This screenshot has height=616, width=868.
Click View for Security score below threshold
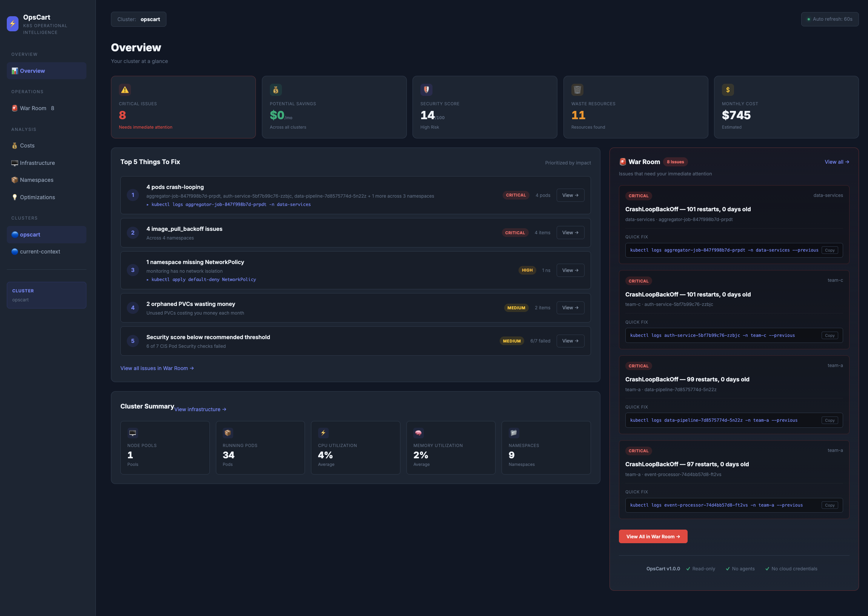tap(570, 341)
